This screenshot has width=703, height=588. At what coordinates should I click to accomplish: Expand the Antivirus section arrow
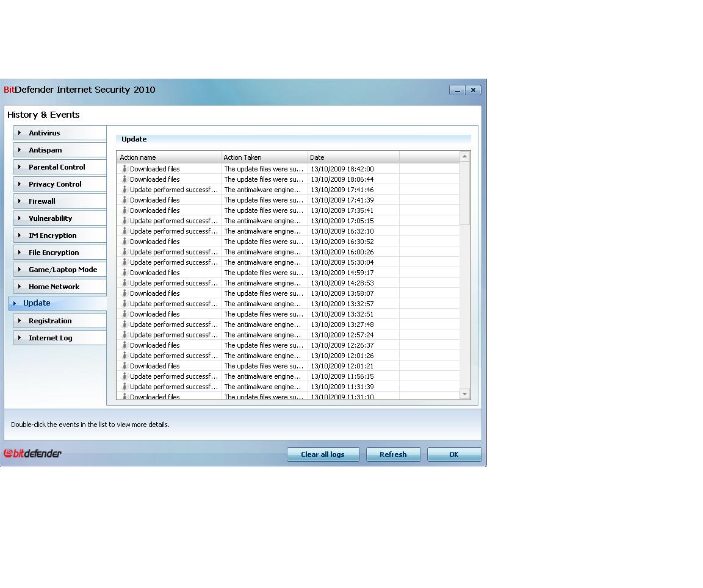click(x=20, y=132)
